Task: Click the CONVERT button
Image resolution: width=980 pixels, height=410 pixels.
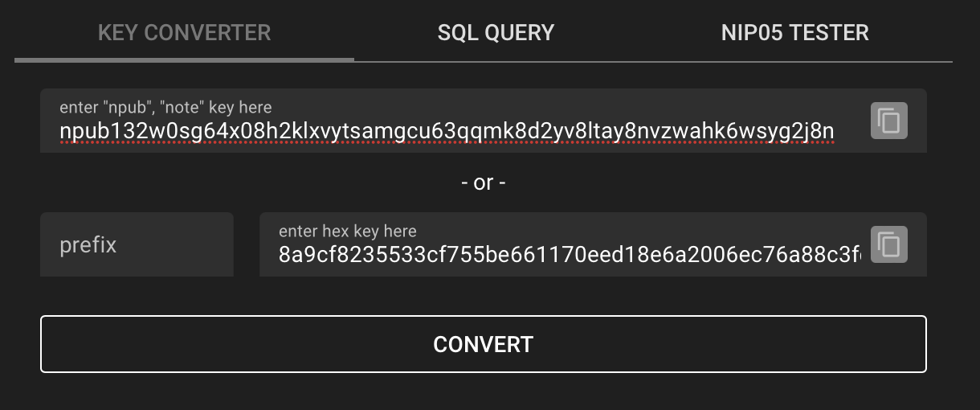Action: (484, 344)
